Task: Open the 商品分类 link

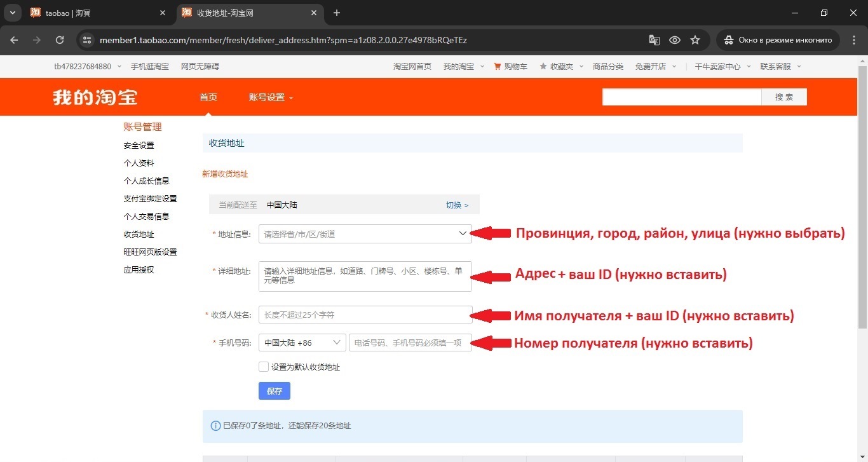Action: point(608,66)
